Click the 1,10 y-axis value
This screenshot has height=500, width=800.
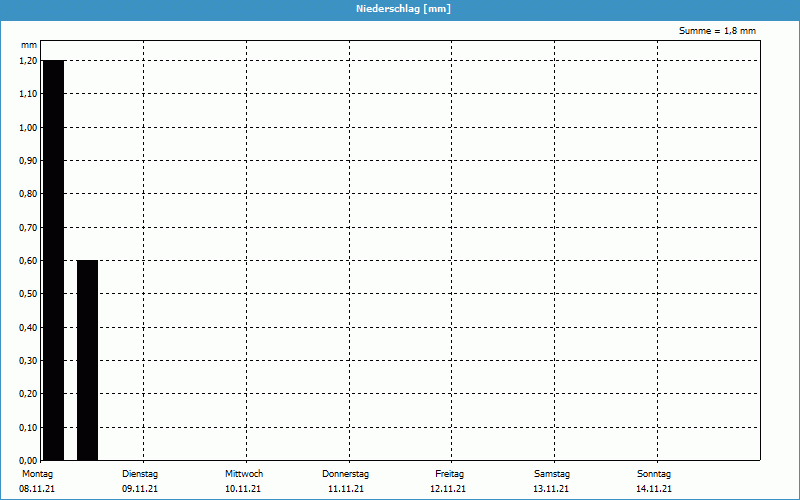point(28,94)
